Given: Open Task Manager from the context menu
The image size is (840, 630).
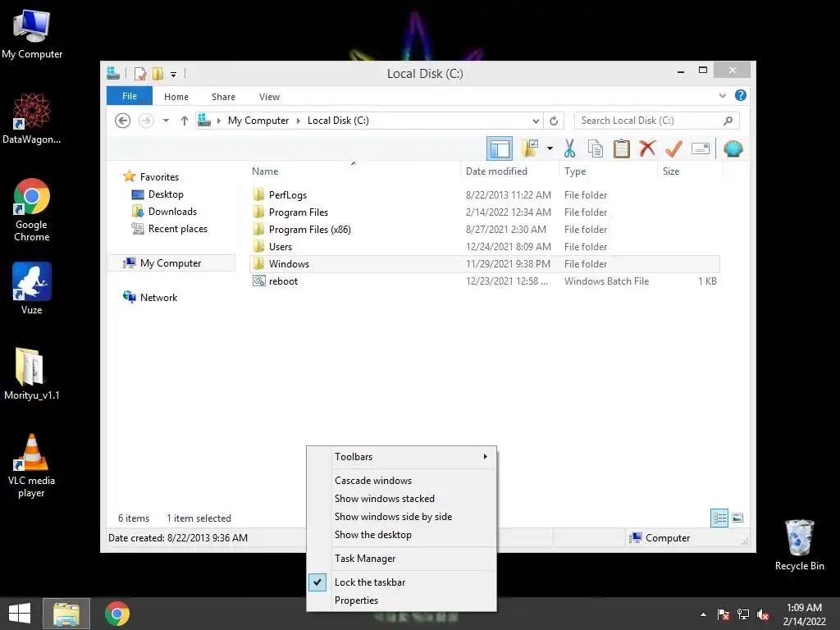Looking at the screenshot, I should click(412, 558).
